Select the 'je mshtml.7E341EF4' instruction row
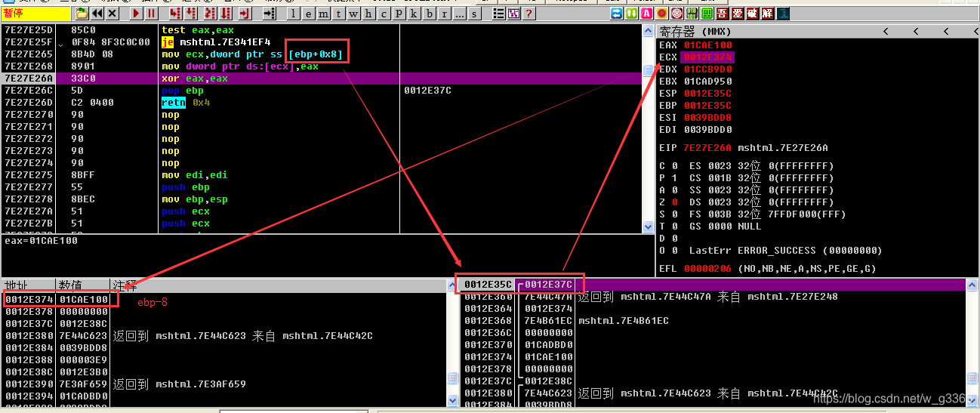980x413 pixels. 321,42
